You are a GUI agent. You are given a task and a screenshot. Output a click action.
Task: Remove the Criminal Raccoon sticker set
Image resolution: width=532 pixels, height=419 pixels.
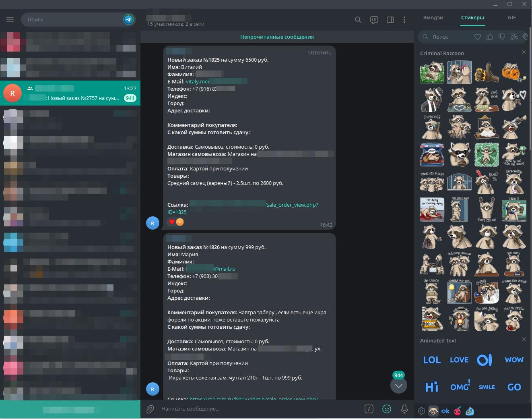click(524, 52)
